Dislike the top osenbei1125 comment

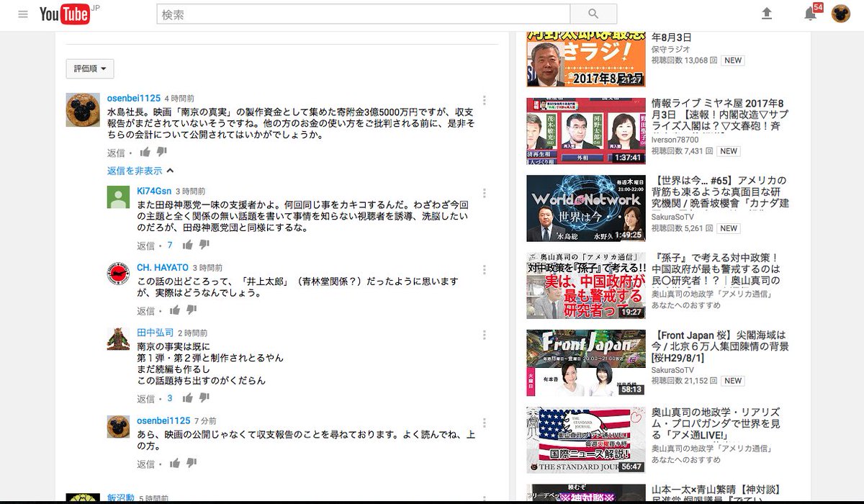pyautogui.click(x=161, y=152)
